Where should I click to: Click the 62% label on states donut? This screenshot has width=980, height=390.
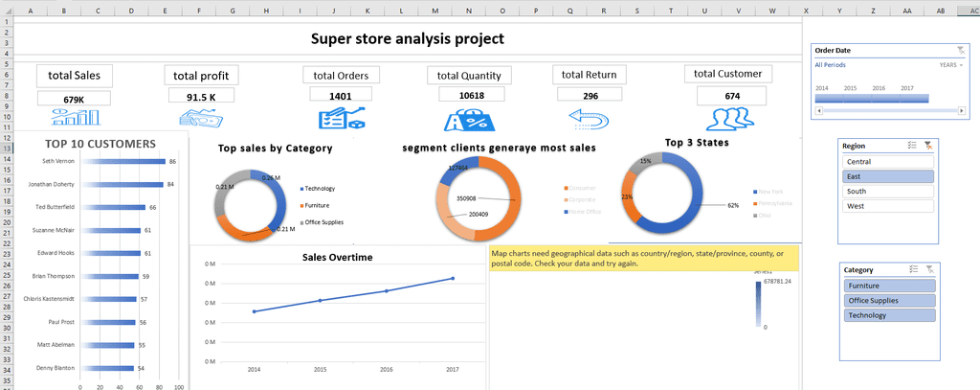point(734,205)
